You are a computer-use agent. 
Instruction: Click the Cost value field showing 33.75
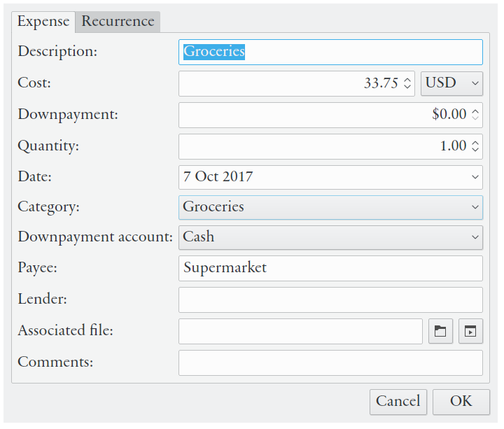click(x=290, y=83)
